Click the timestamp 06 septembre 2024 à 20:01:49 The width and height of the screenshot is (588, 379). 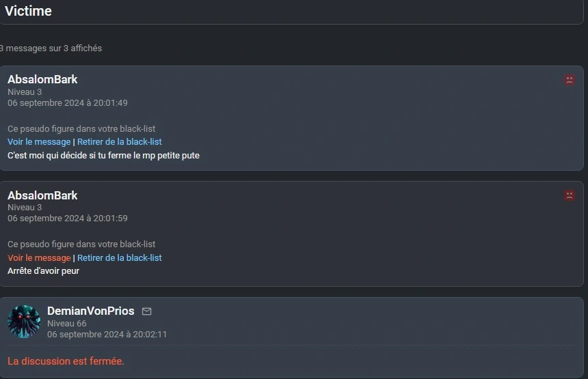(68, 103)
